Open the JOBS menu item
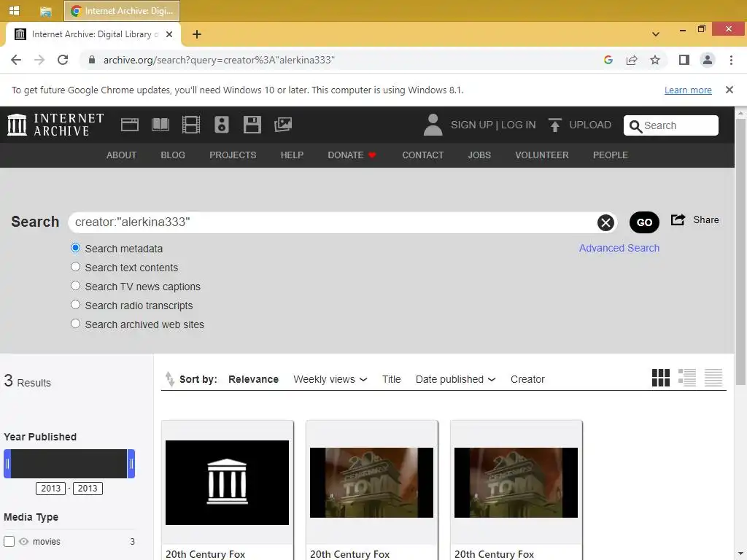The height and width of the screenshot is (560, 747). tap(479, 155)
